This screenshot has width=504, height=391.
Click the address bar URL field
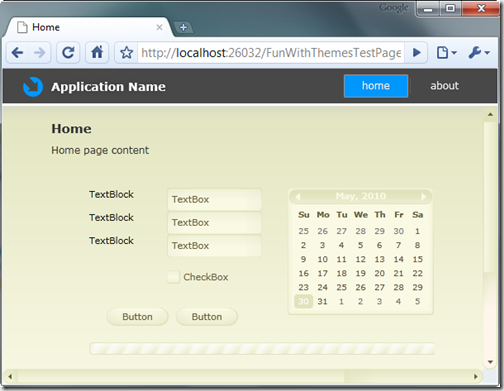(271, 53)
